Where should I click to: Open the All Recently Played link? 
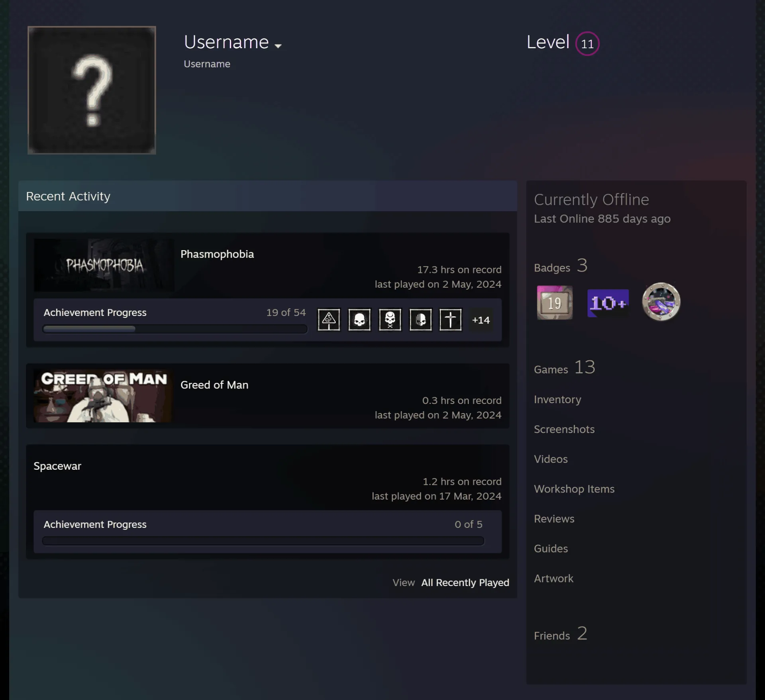[465, 582]
